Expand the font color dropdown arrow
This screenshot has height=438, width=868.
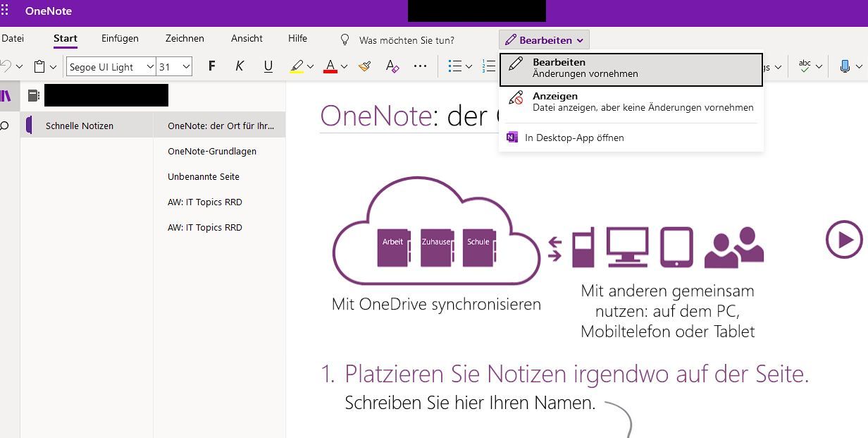(344, 67)
